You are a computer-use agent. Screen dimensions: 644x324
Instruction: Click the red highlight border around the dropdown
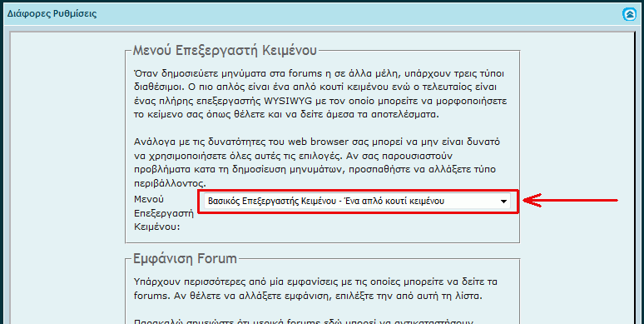coord(359,191)
